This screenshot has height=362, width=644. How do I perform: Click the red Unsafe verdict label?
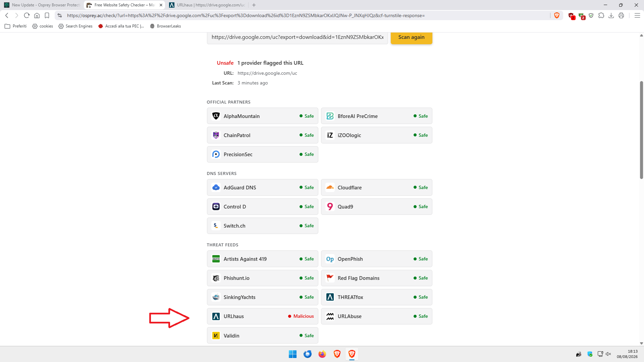[225, 63]
